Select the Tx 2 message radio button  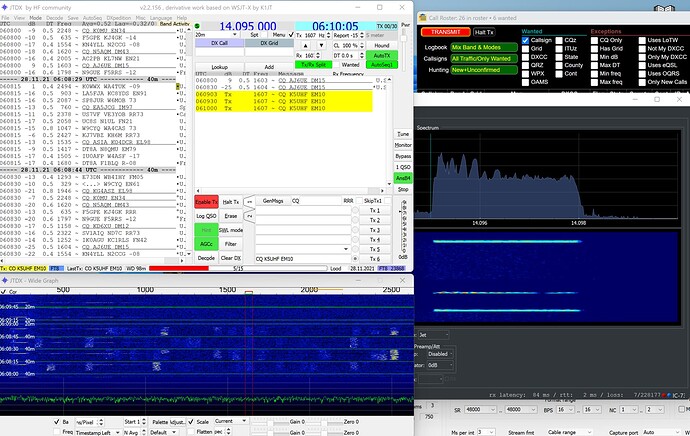point(355,220)
